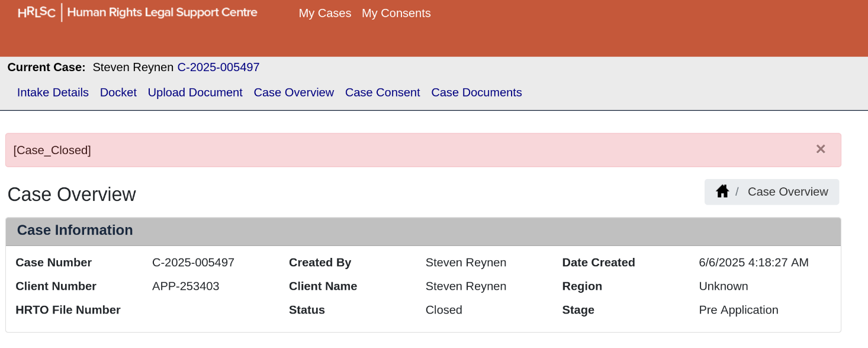This screenshot has height=348, width=868.
Task: Click the Case Overview breadcrumb label
Action: pos(788,191)
